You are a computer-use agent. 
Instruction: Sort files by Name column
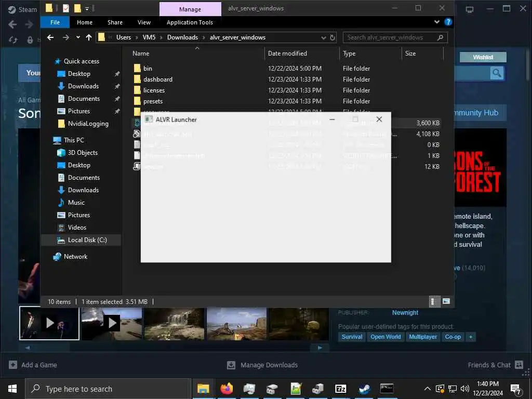(141, 54)
